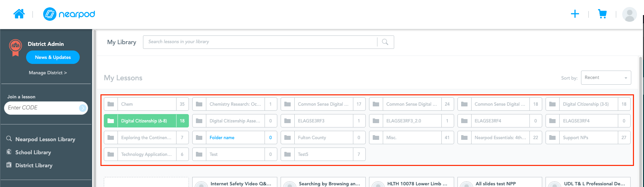Screen dimensions: 644x187
Task: Click the home icon in header
Action: click(x=19, y=14)
